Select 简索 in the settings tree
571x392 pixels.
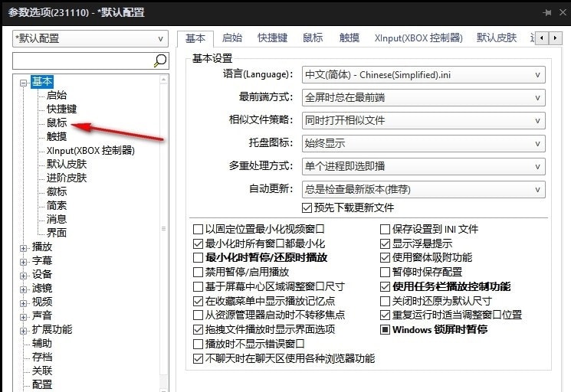[x=57, y=206]
